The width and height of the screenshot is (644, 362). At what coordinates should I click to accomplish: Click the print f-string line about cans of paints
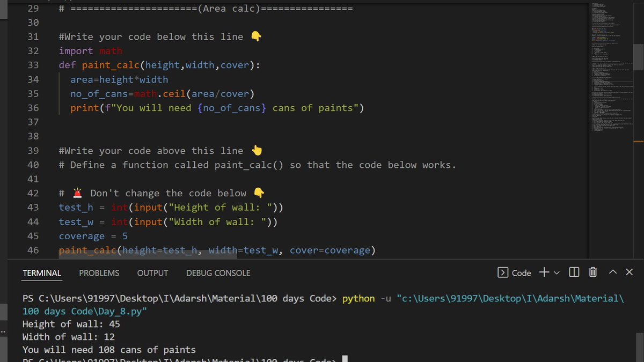point(217,108)
